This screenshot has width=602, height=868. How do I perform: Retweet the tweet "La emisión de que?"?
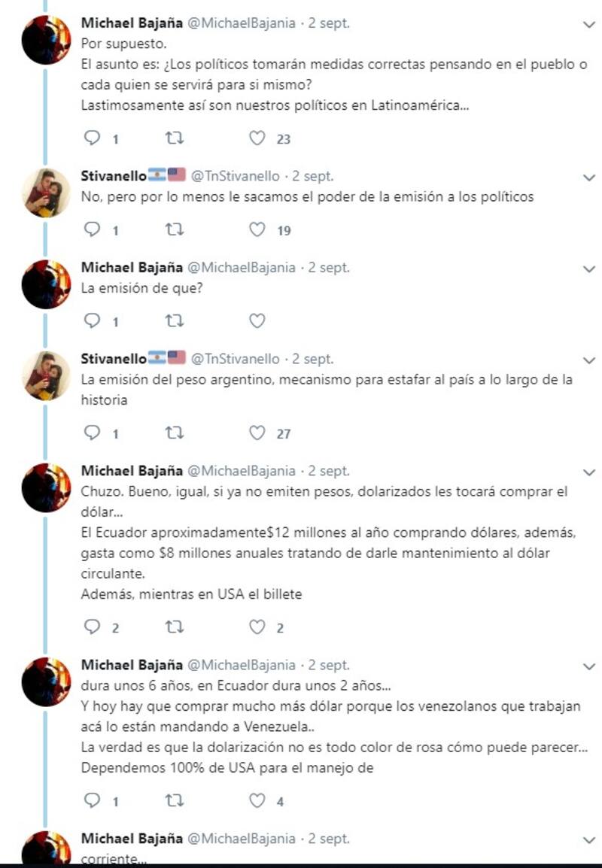[x=175, y=321]
